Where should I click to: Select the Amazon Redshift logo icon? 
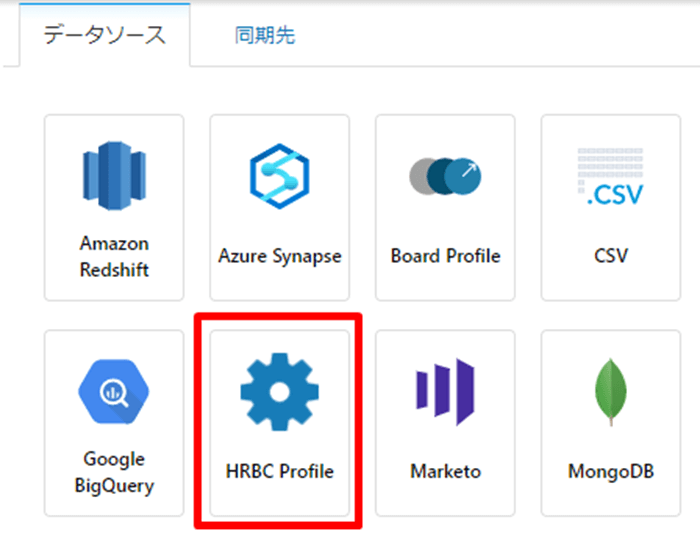(x=114, y=176)
